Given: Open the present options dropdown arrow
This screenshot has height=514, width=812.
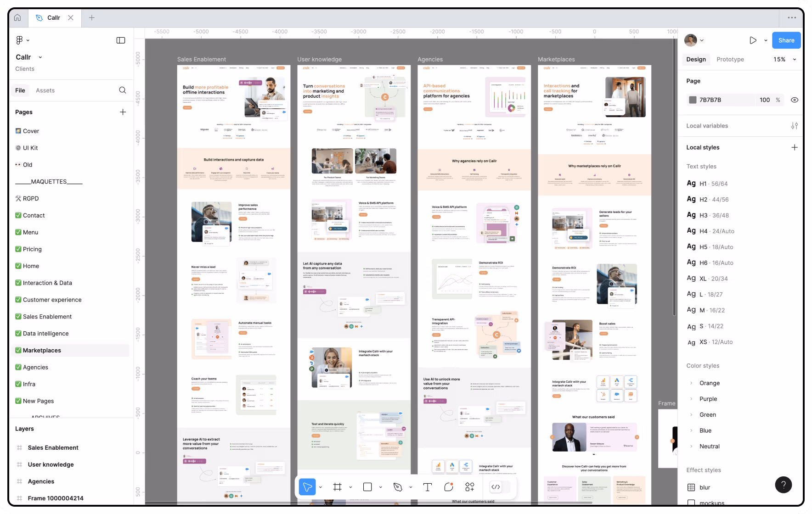Looking at the screenshot, I should [766, 40].
